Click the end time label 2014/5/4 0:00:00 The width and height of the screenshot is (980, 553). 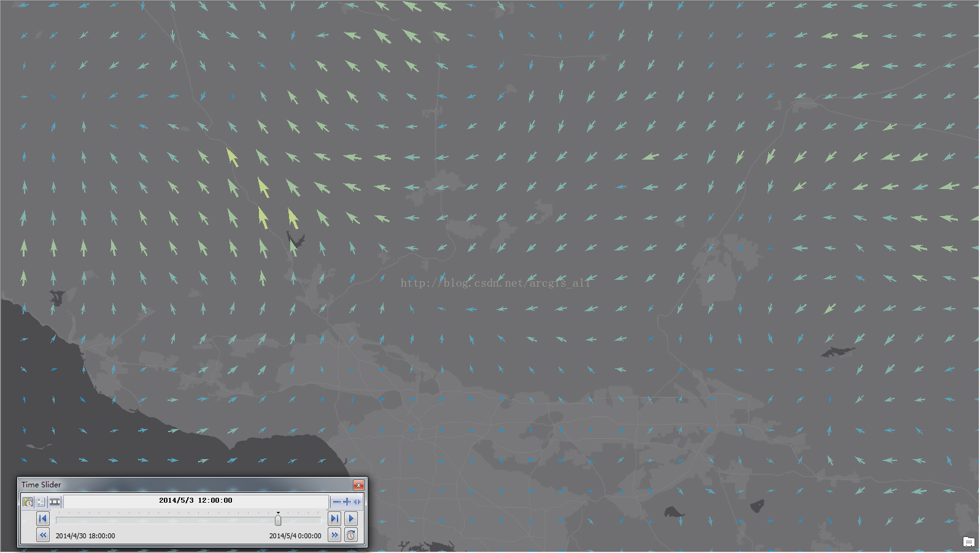coord(295,536)
